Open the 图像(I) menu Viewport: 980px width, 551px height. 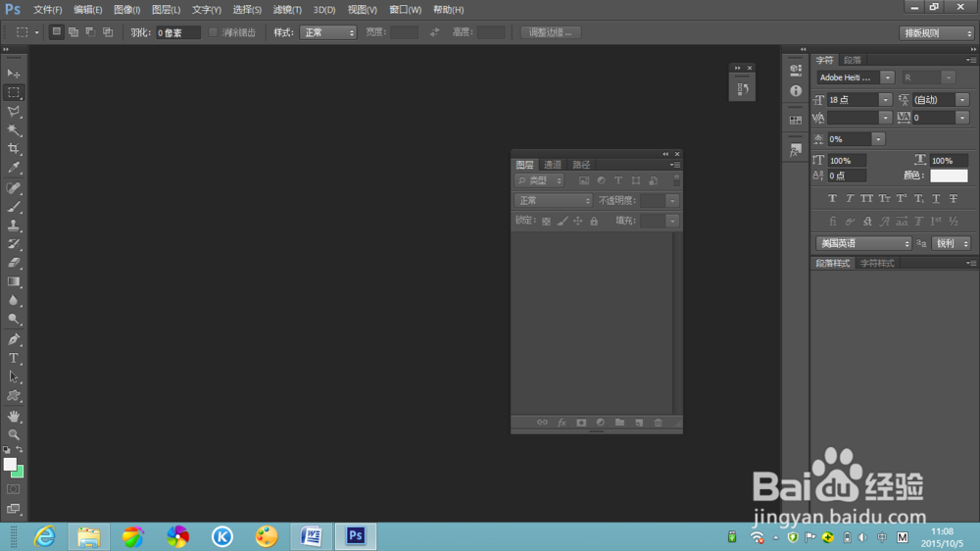pyautogui.click(x=126, y=10)
